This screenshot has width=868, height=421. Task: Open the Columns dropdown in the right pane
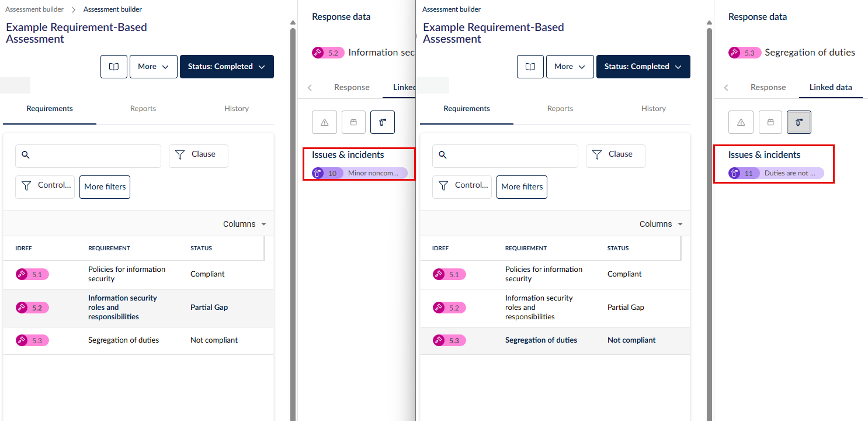click(661, 224)
